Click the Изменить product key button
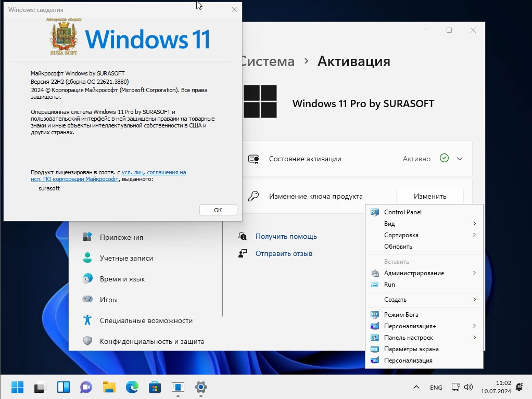532x399 pixels. (x=429, y=196)
